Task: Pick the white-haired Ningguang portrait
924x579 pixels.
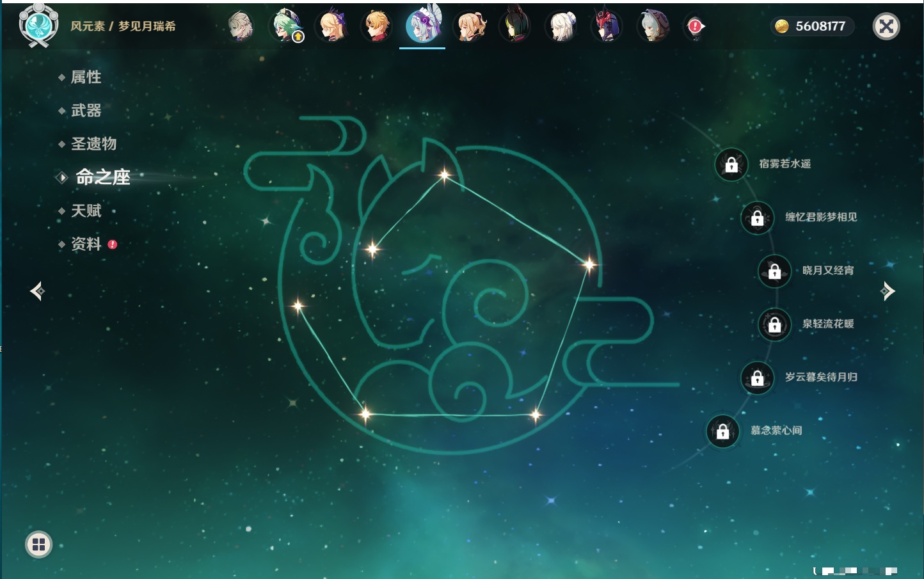Action: [561, 26]
